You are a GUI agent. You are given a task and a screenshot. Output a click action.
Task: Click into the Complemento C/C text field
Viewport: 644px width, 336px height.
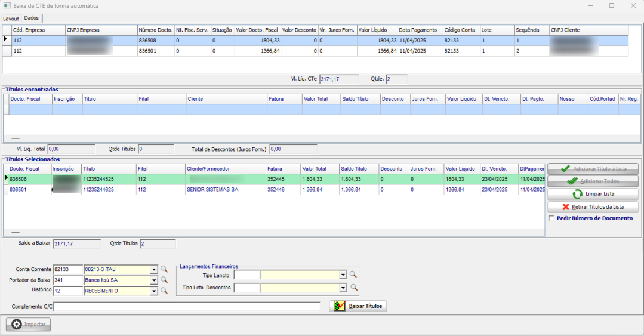click(x=187, y=306)
